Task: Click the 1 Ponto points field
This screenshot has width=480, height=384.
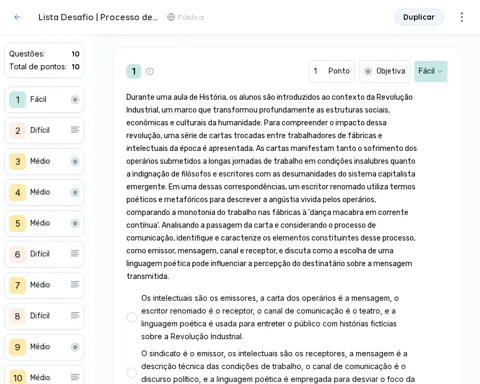Action: (x=332, y=71)
